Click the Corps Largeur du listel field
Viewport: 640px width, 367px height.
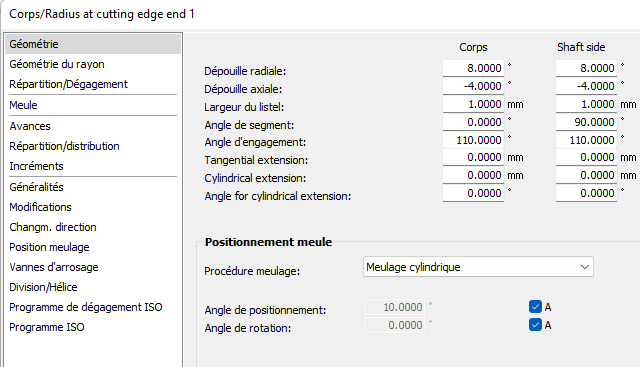tap(473, 104)
